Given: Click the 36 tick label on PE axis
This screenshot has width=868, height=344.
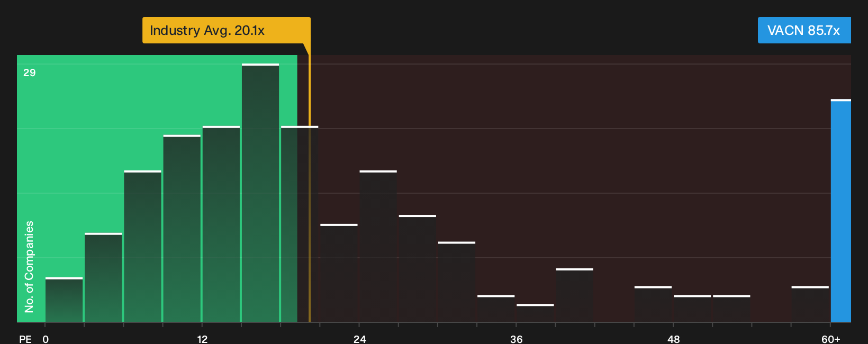Looking at the screenshot, I should pyautogui.click(x=517, y=339).
